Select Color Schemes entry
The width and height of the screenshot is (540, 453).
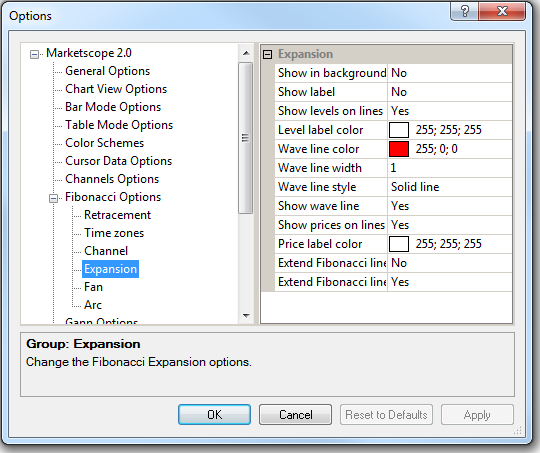pos(104,143)
